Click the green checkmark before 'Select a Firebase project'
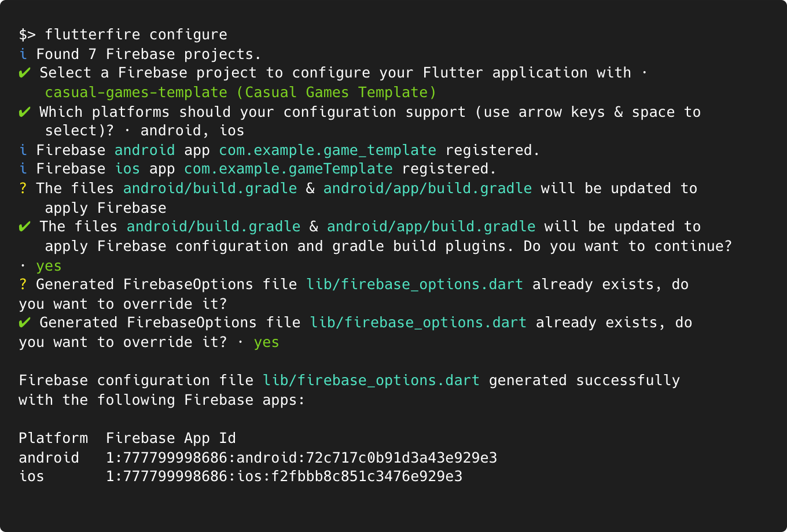The width and height of the screenshot is (787, 532). click(x=24, y=73)
